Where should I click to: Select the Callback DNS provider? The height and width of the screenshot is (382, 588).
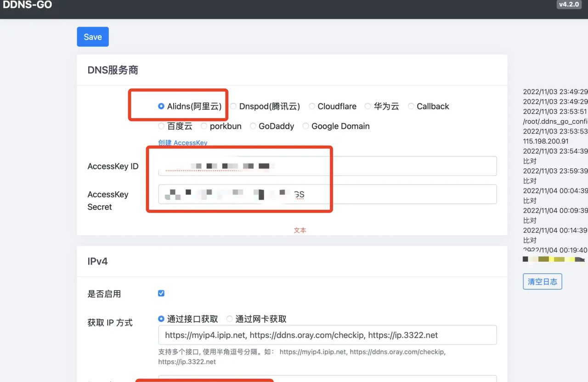[x=411, y=106]
